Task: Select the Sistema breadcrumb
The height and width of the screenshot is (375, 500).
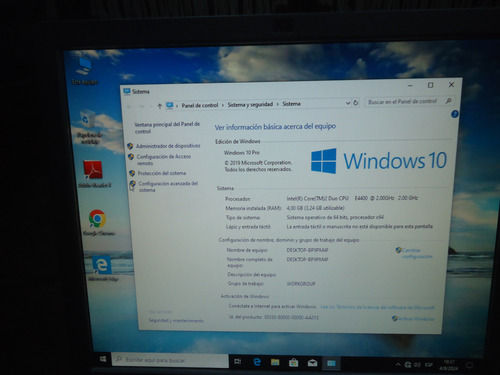Action: coord(291,104)
